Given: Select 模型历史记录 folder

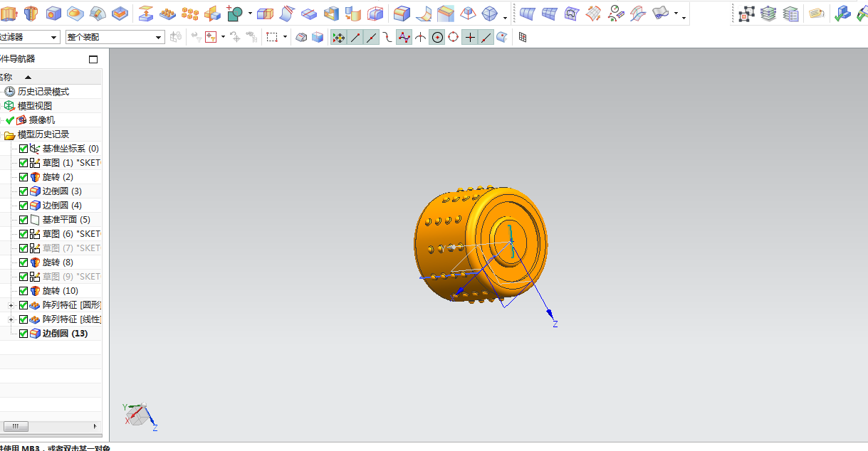Looking at the screenshot, I should point(43,134).
